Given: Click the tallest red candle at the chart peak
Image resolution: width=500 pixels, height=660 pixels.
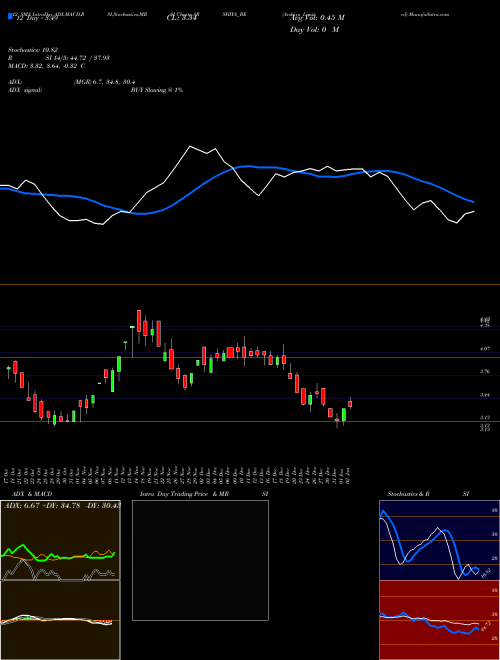Looking at the screenshot, I should point(139,321).
